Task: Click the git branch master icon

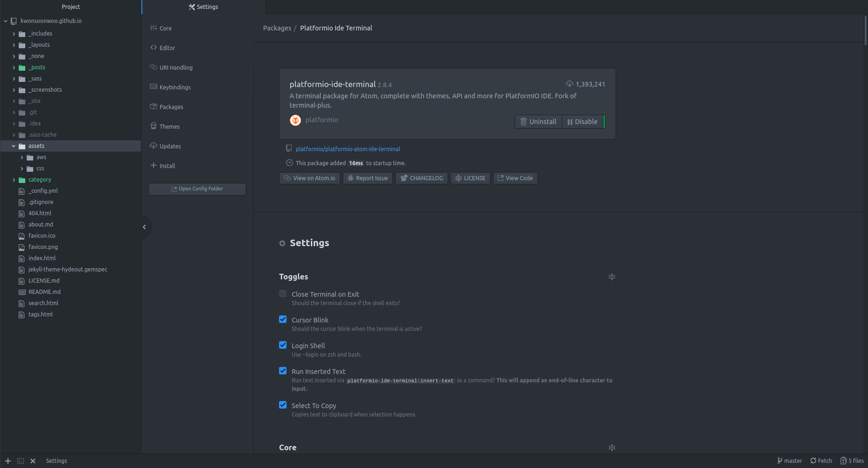Action: coord(780,461)
